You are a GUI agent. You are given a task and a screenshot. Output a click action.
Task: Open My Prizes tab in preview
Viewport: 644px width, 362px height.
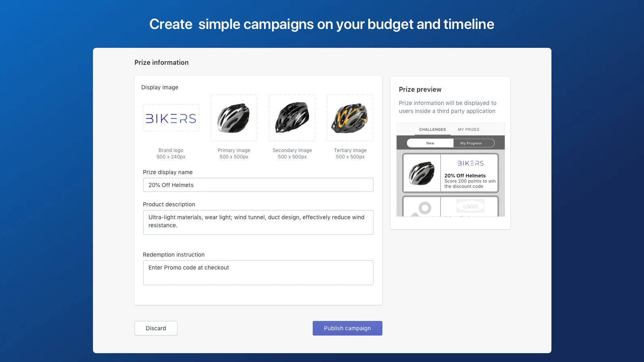click(469, 130)
